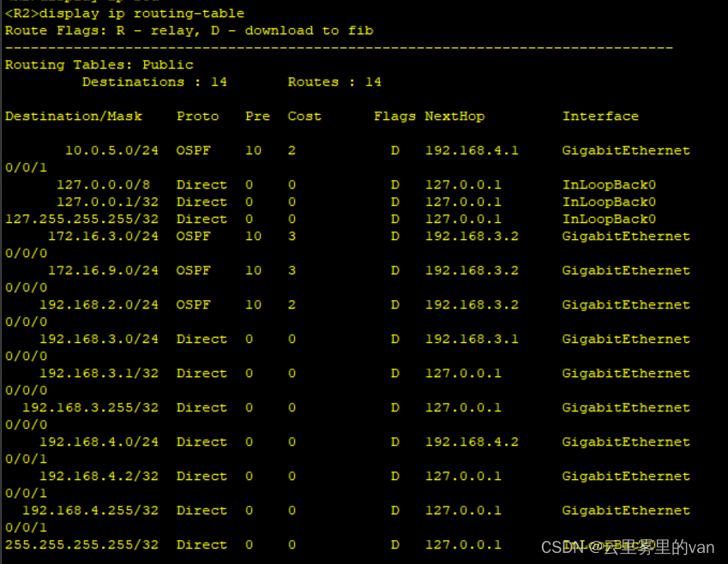Select destination 127.0.0.1/32
The width and height of the screenshot is (728, 564).
point(107,202)
